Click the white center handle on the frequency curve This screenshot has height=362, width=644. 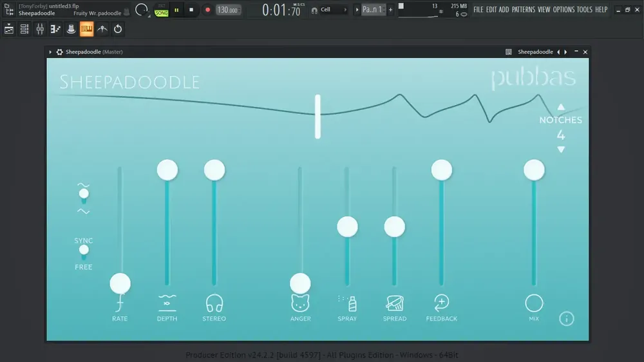tap(317, 117)
